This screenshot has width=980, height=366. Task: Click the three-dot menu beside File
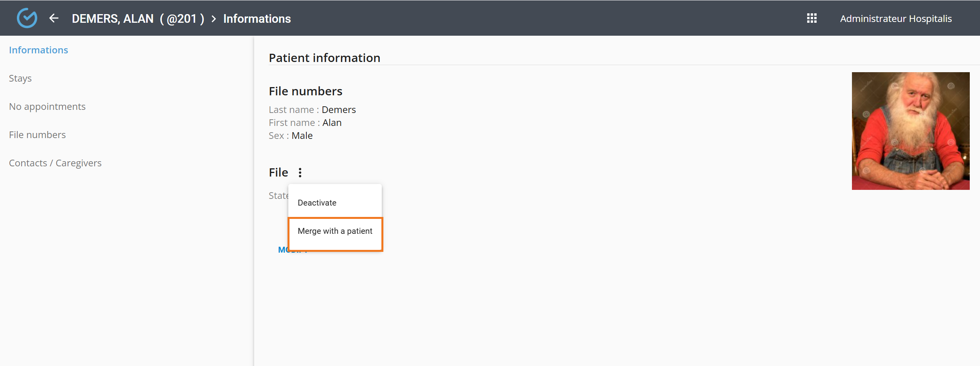[300, 173]
